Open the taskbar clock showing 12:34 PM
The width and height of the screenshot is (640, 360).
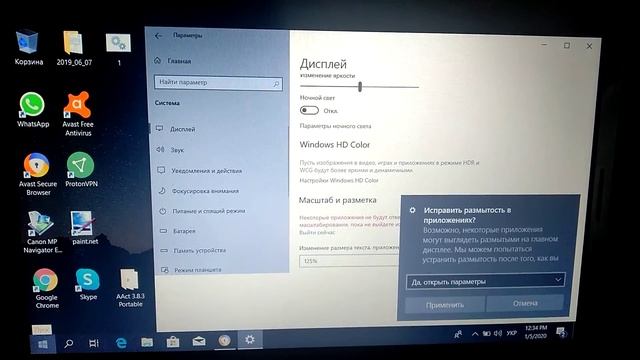[536, 332]
